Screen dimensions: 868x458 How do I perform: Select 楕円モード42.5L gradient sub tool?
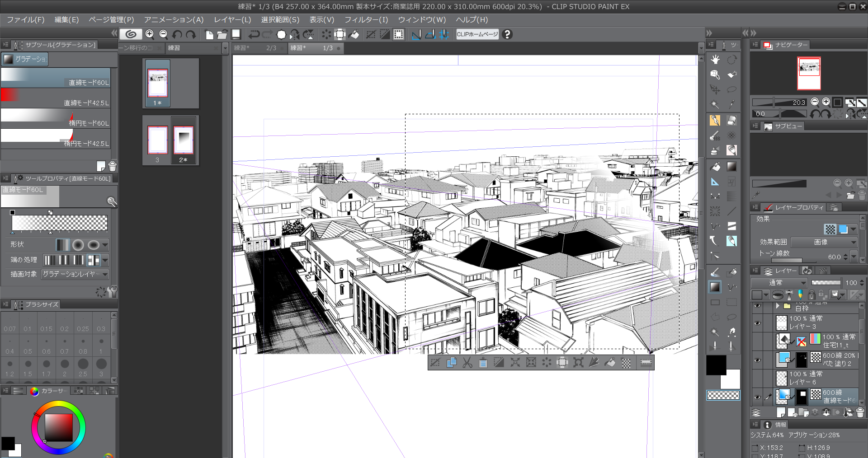tap(55, 139)
